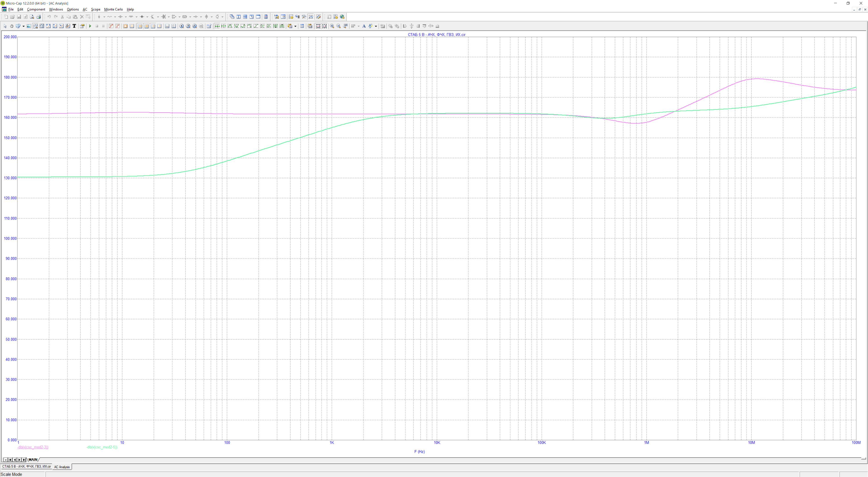Click the web globe settings icon

coord(342,17)
